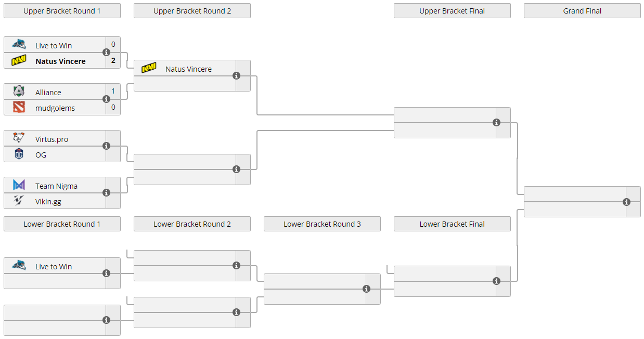Open the Grand Final match info icon
This screenshot has height=339, width=644.
[x=627, y=202]
